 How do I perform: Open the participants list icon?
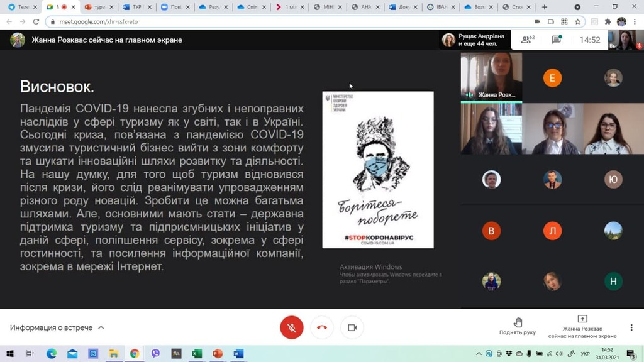point(527,40)
